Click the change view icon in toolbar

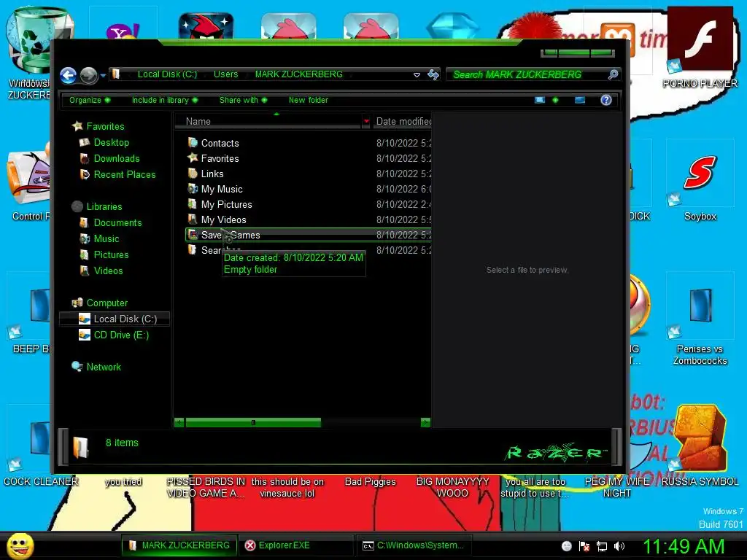coord(539,100)
